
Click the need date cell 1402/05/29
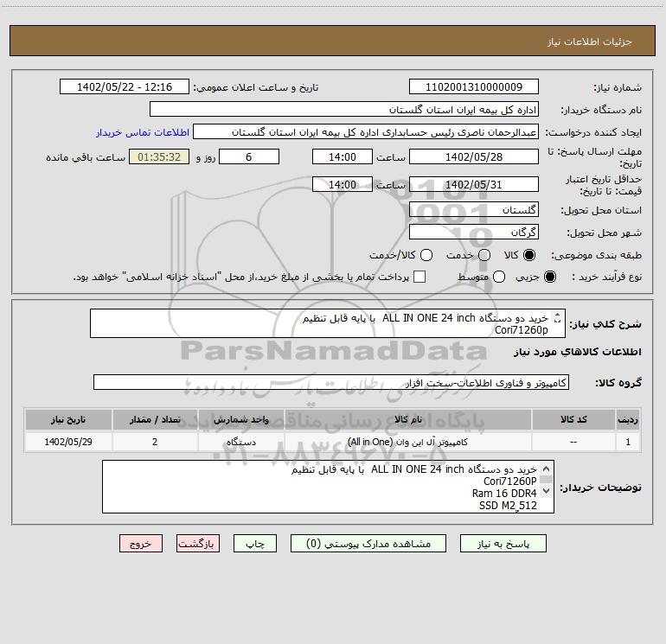68,442
